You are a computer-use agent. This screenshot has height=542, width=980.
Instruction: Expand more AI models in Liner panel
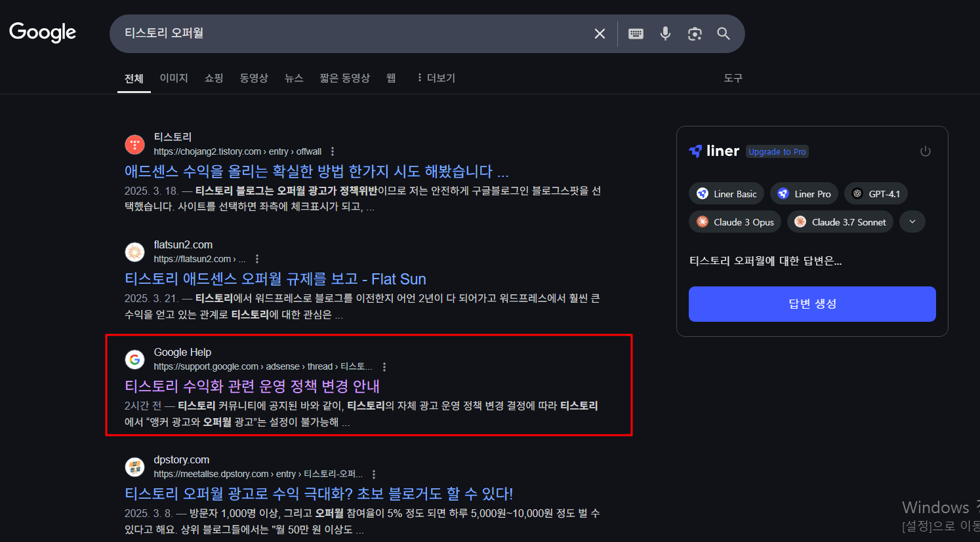tap(912, 222)
